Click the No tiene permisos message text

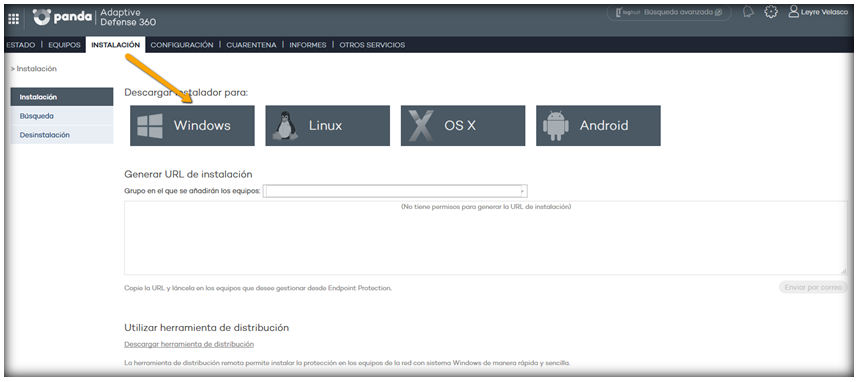pos(486,207)
